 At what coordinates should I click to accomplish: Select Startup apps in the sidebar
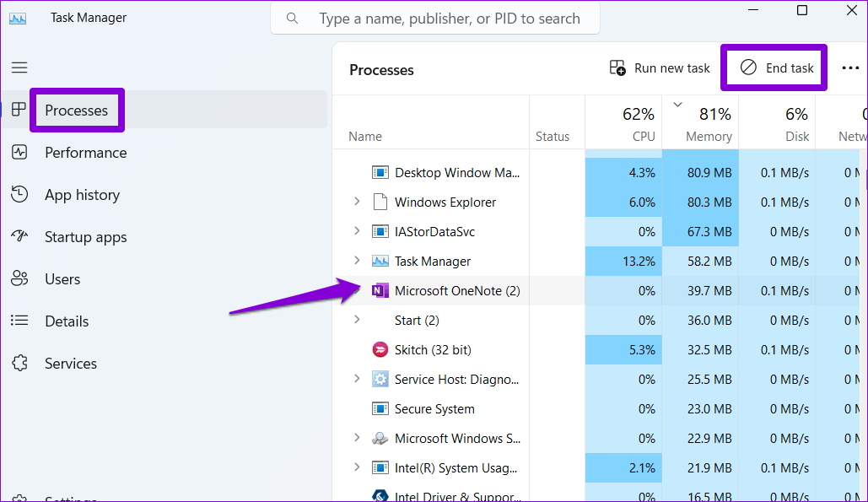[85, 236]
